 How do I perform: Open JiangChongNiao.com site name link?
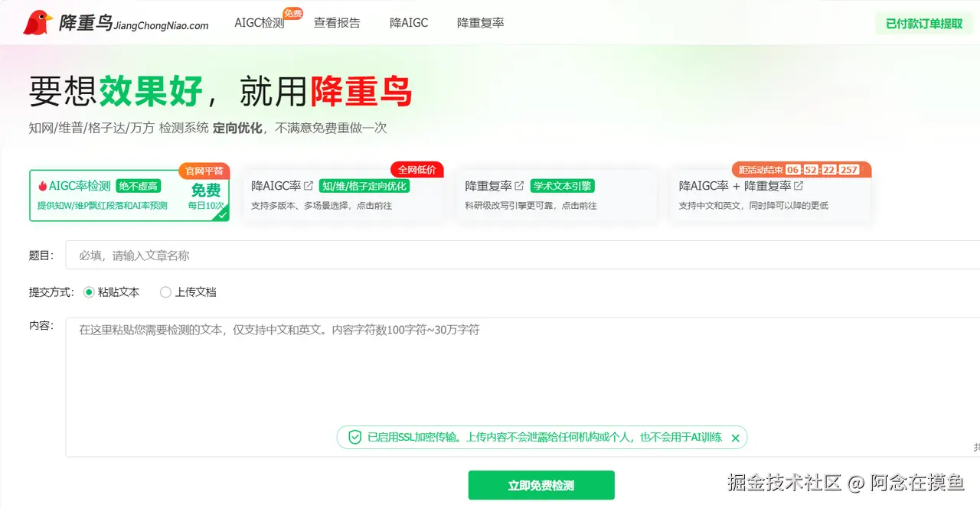tap(161, 25)
